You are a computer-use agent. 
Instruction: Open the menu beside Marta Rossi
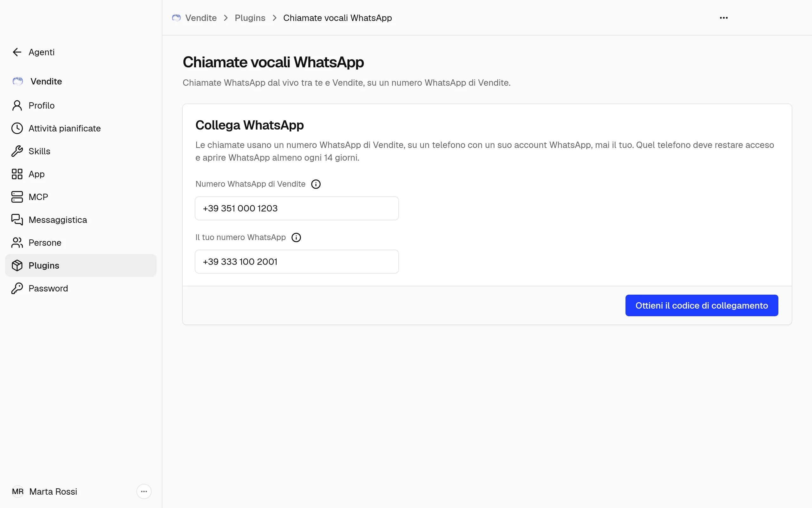(x=144, y=491)
